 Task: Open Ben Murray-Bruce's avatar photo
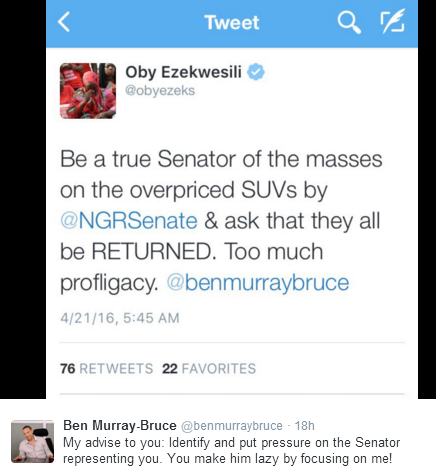[32, 441]
